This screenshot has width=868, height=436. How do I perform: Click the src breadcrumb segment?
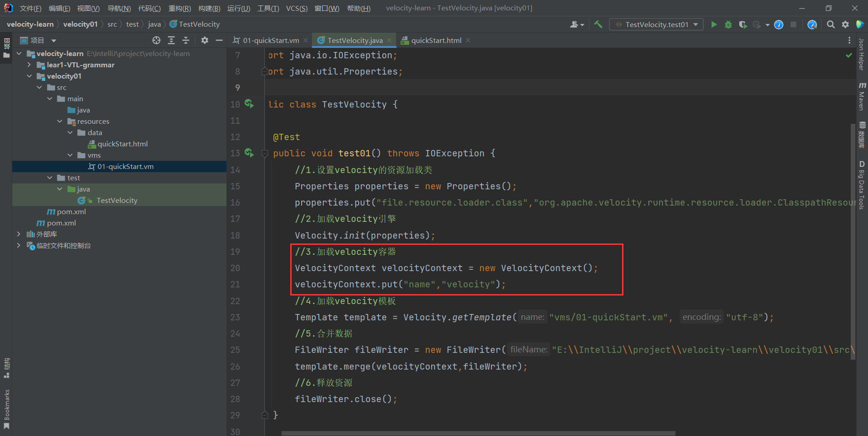coord(112,24)
